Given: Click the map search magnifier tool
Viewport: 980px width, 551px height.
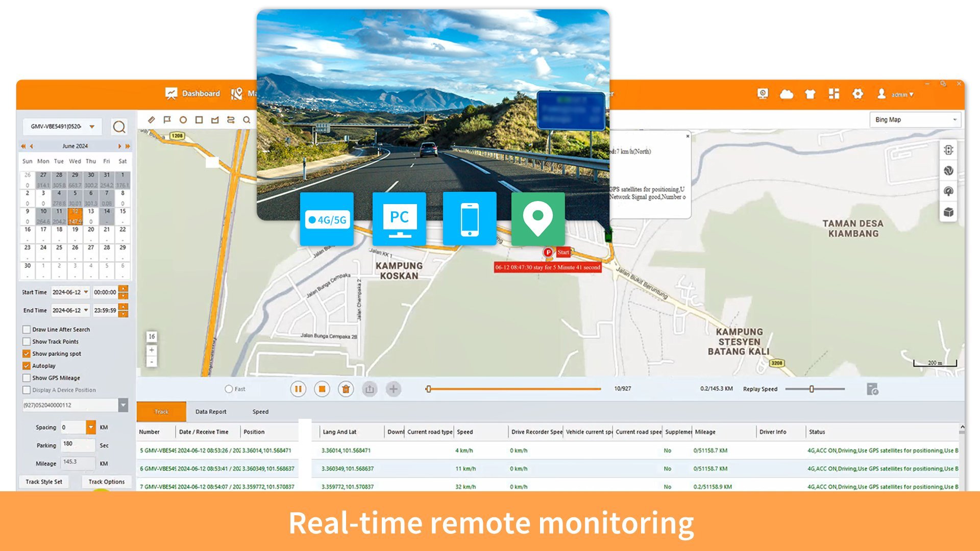Looking at the screenshot, I should click(x=247, y=120).
